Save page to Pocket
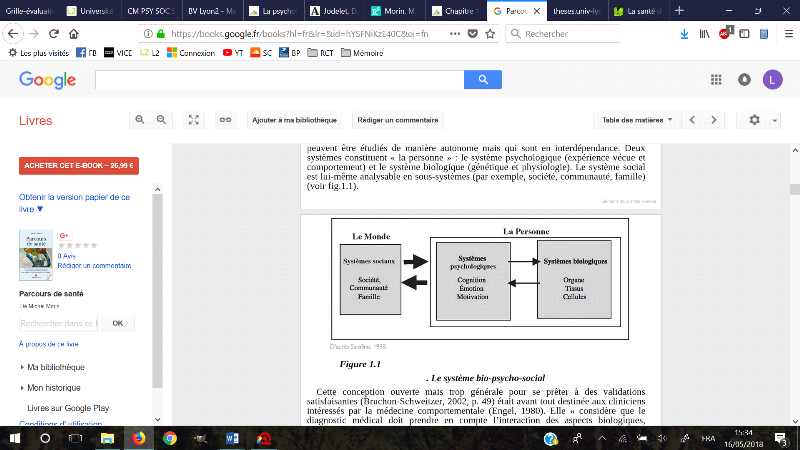The height and width of the screenshot is (450, 800). pyautogui.click(x=473, y=34)
